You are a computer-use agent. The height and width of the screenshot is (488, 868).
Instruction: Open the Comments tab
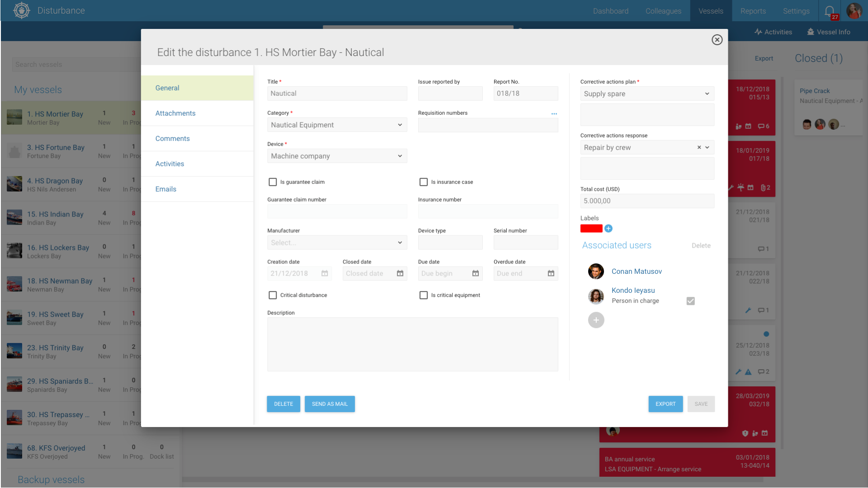point(172,139)
